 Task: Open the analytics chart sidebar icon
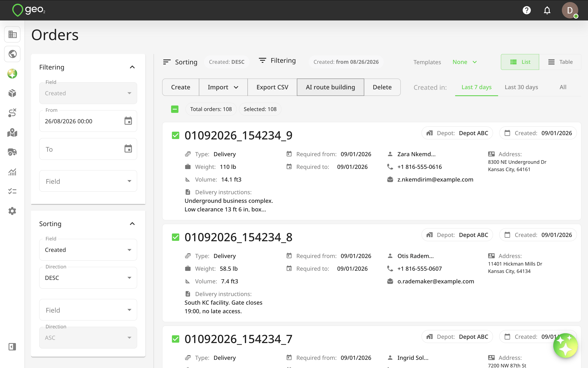point(12,172)
